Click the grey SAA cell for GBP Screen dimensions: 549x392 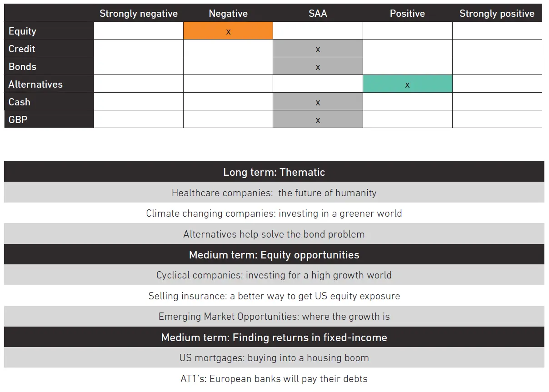coord(318,119)
